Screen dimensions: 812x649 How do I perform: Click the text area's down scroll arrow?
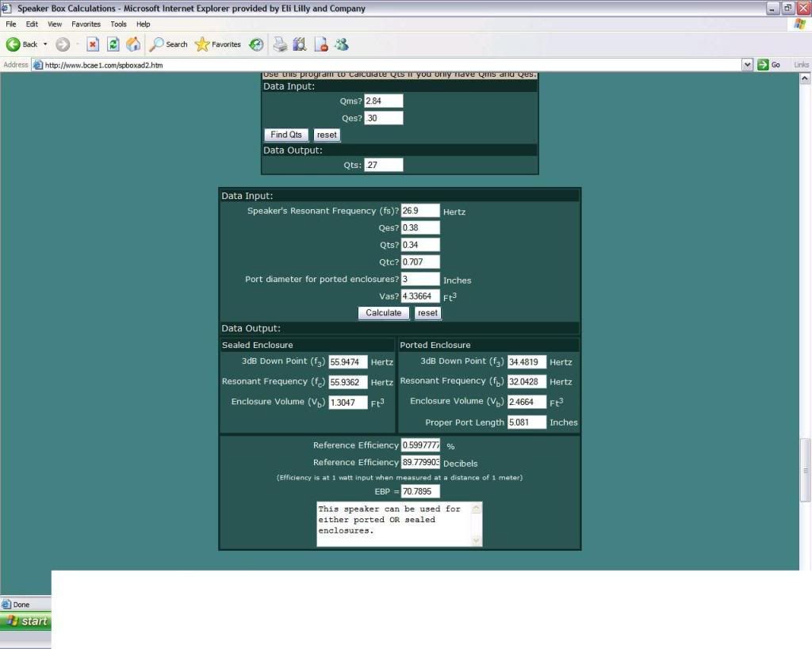tap(477, 540)
